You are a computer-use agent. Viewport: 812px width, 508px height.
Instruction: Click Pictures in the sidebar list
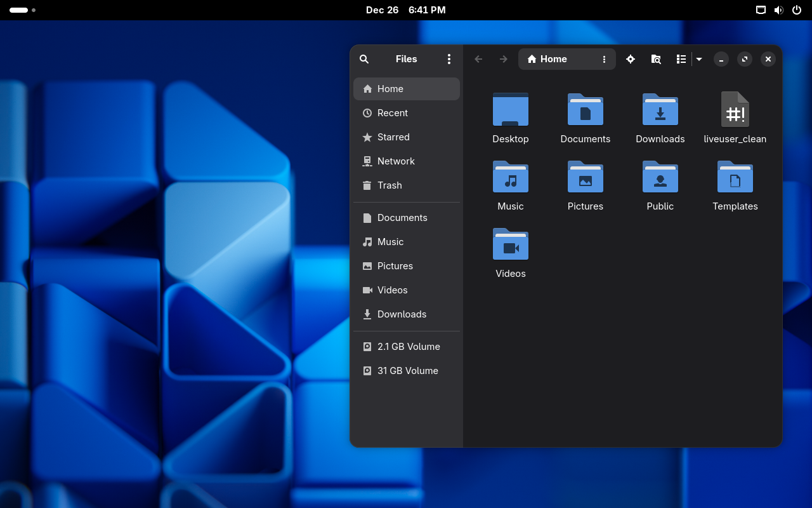click(x=395, y=266)
